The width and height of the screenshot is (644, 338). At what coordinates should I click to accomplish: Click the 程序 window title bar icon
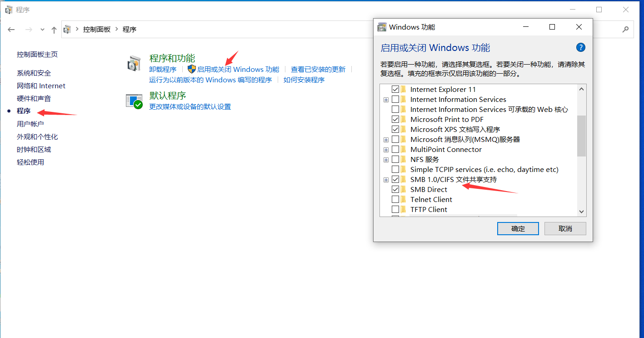pos(9,10)
